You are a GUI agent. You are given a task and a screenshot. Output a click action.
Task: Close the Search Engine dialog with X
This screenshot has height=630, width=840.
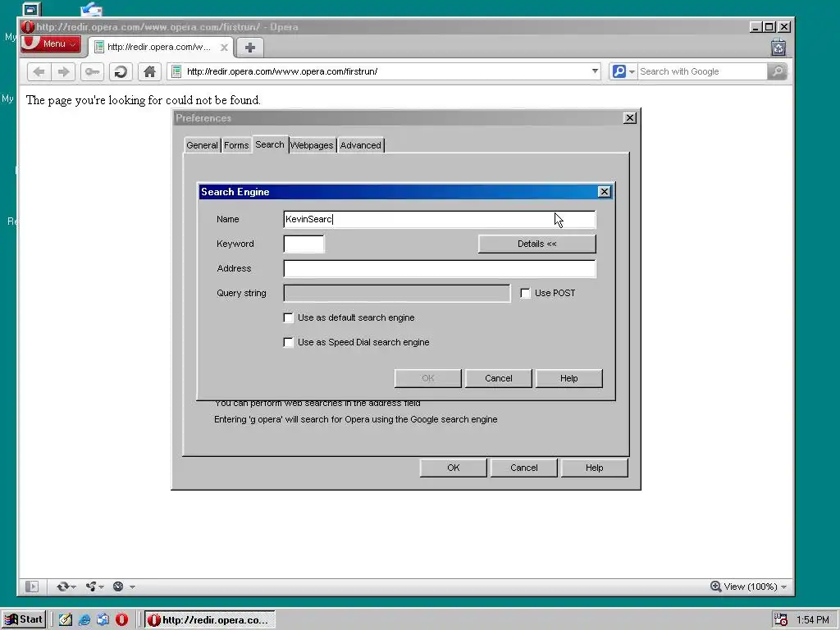605,192
